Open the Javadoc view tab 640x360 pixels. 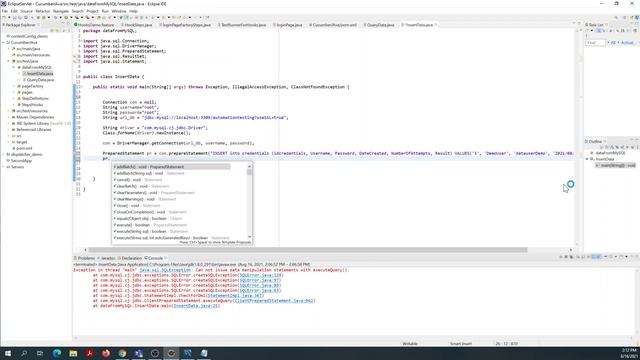click(x=107, y=258)
